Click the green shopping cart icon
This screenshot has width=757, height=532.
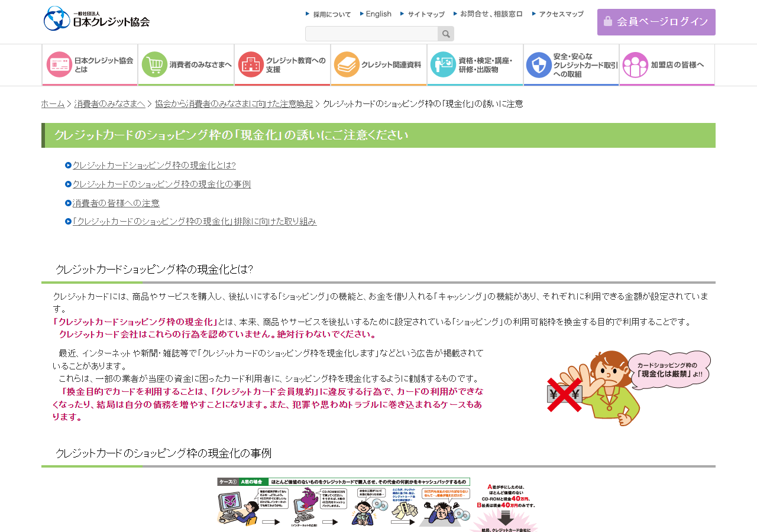[154, 64]
